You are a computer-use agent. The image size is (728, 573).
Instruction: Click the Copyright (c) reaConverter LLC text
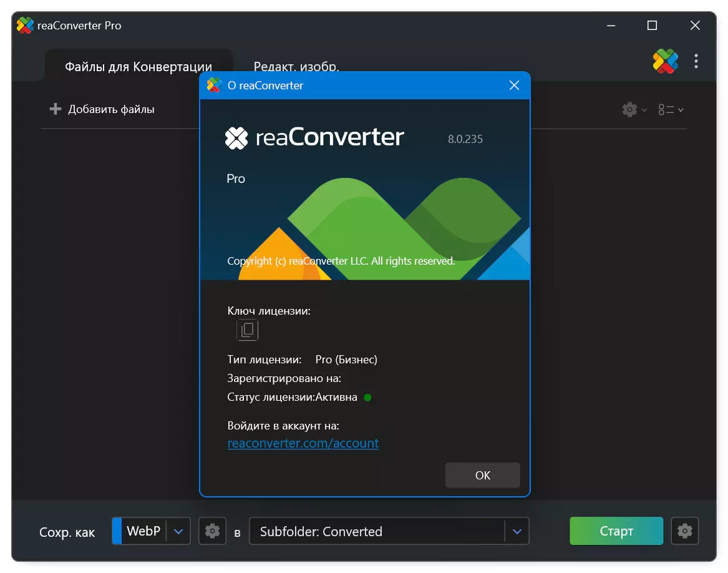pos(341,261)
